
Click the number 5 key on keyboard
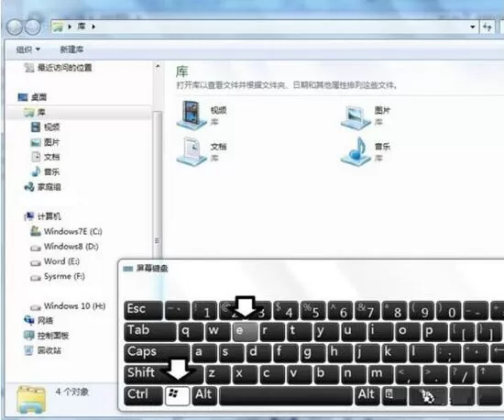click(x=312, y=310)
